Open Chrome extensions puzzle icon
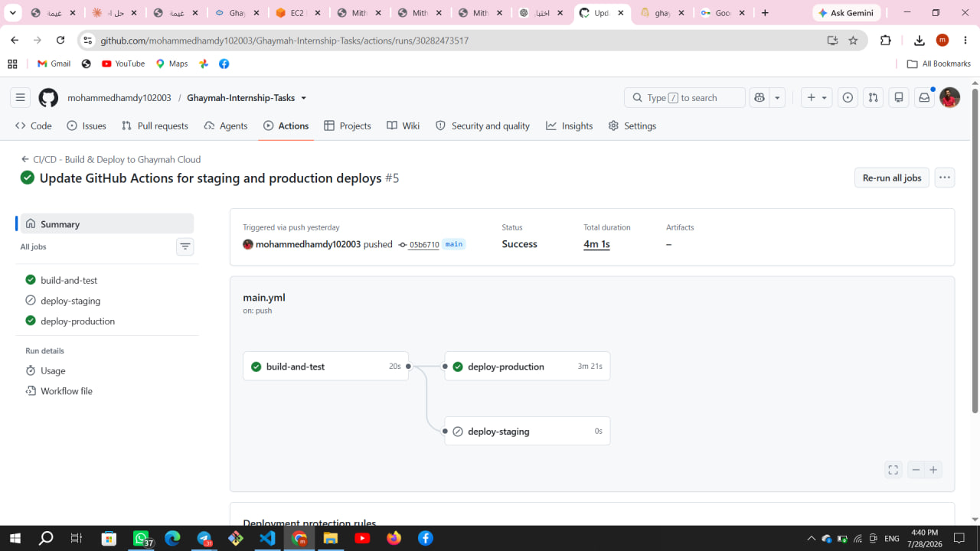 (886, 41)
